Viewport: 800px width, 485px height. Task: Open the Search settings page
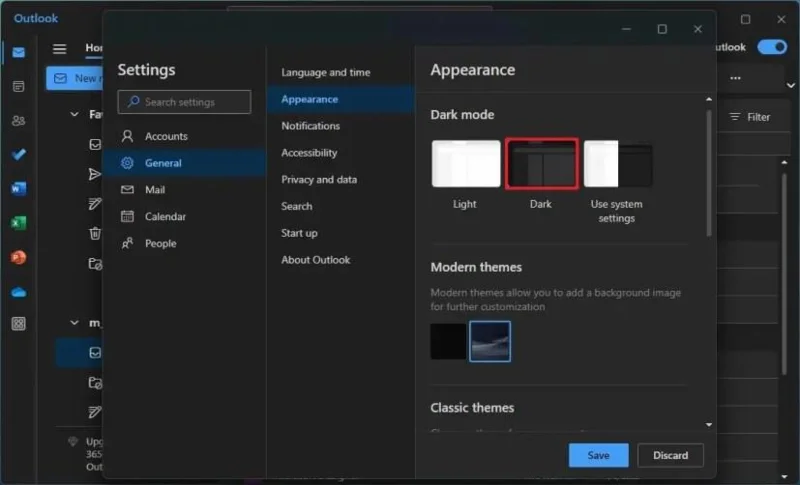point(341,206)
